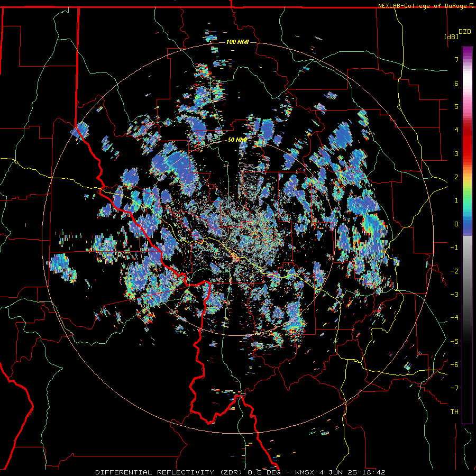This screenshot has width=476, height=476.
Task: Click the '4 JUN 25 18:42' timestamp
Action: [x=352, y=472]
